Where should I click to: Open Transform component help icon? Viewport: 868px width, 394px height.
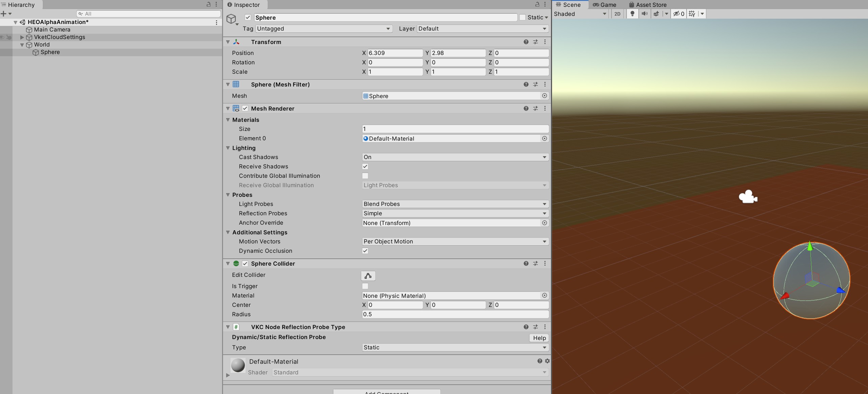(x=526, y=42)
